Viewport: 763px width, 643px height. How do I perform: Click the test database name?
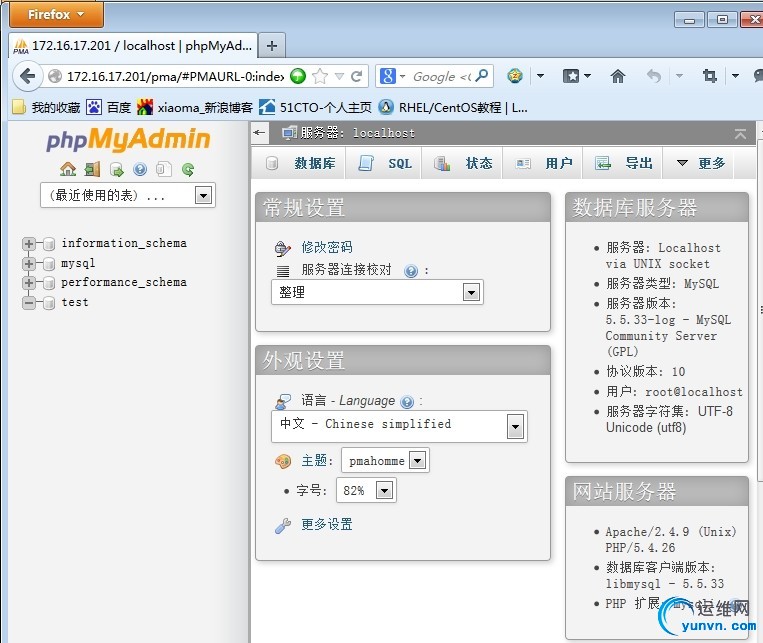pyautogui.click(x=74, y=302)
